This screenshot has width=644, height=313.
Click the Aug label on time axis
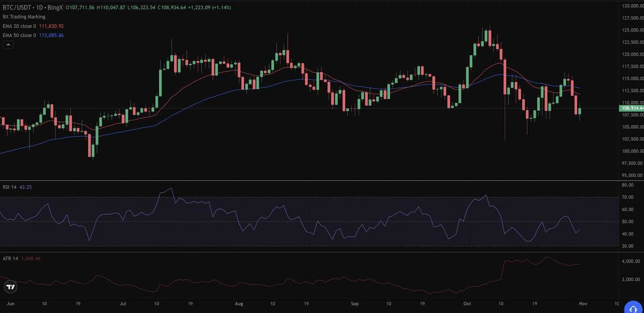click(x=239, y=304)
